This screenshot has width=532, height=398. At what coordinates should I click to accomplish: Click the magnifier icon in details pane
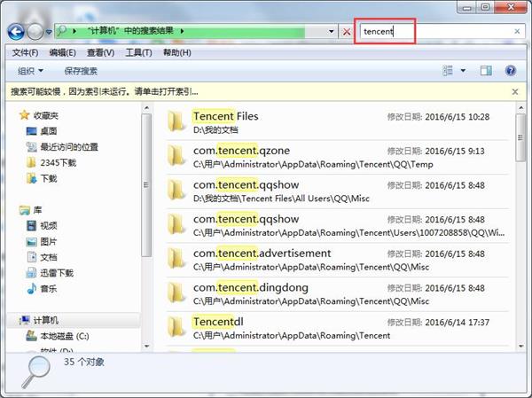(x=36, y=372)
